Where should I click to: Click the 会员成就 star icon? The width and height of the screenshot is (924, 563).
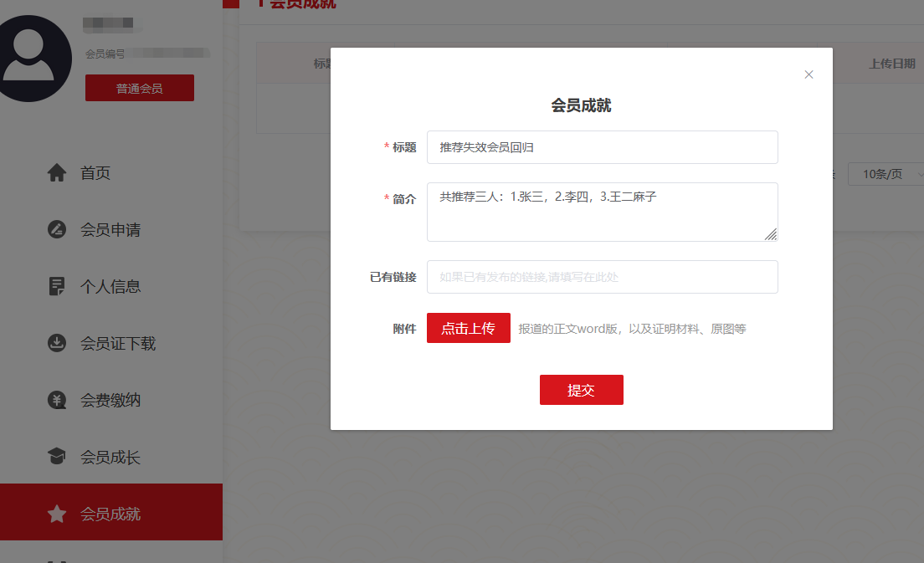[57, 514]
